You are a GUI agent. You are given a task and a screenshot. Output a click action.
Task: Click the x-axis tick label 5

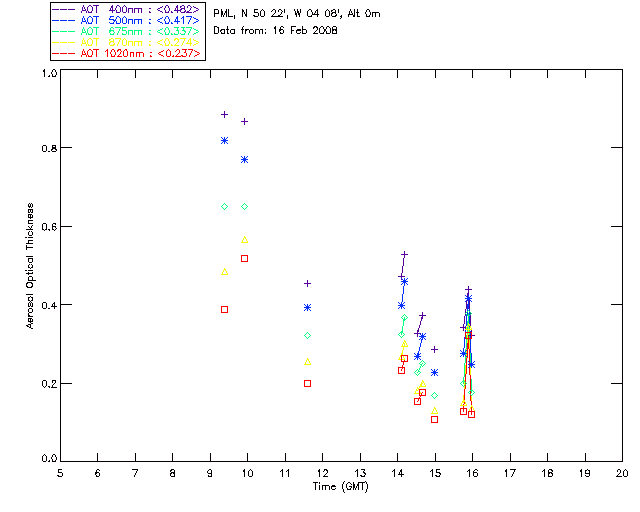60,473
